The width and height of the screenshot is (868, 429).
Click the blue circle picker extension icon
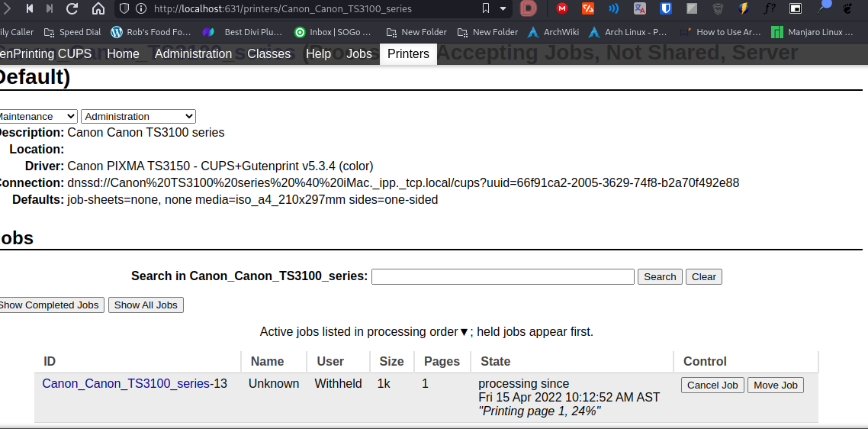click(x=825, y=6)
